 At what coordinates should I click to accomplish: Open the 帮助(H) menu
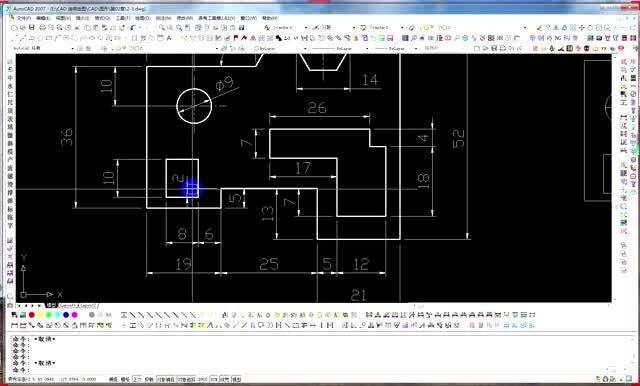[x=270, y=18]
